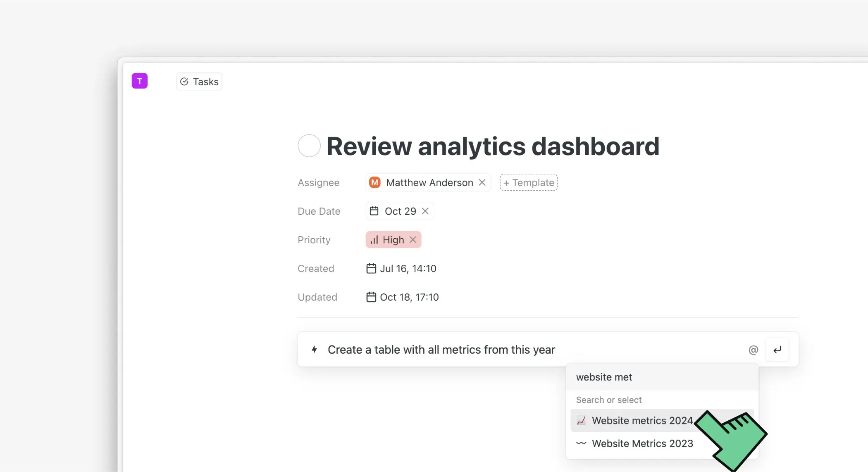Focus the 'website met' search field

(x=661, y=377)
